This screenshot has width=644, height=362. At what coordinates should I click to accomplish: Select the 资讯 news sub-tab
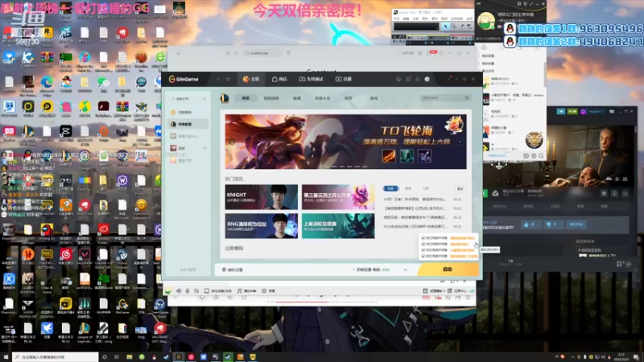(246, 98)
